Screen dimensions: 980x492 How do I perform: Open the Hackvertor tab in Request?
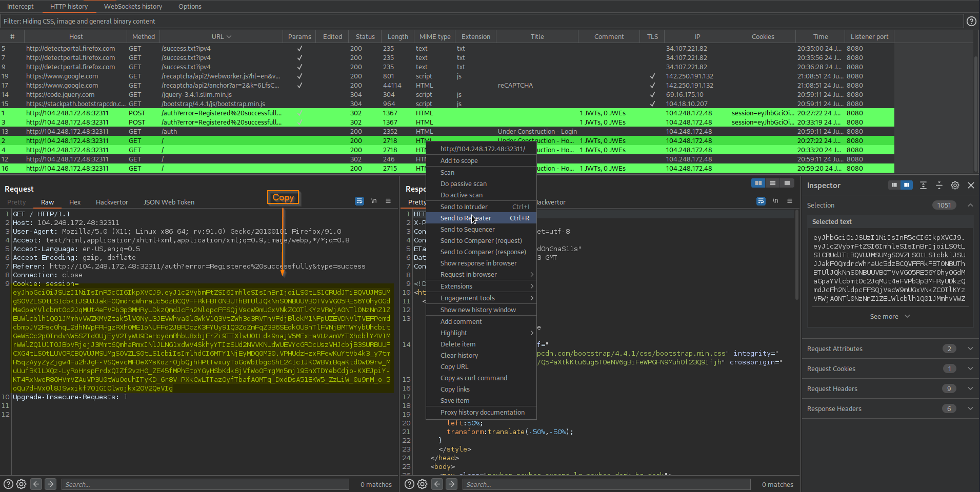point(112,202)
